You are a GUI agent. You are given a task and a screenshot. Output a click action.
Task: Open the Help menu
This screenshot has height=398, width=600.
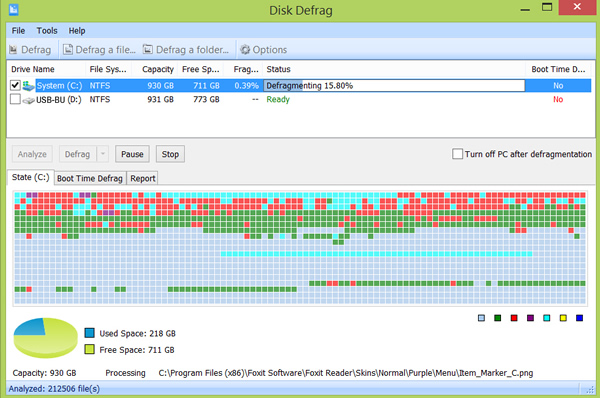(77, 31)
